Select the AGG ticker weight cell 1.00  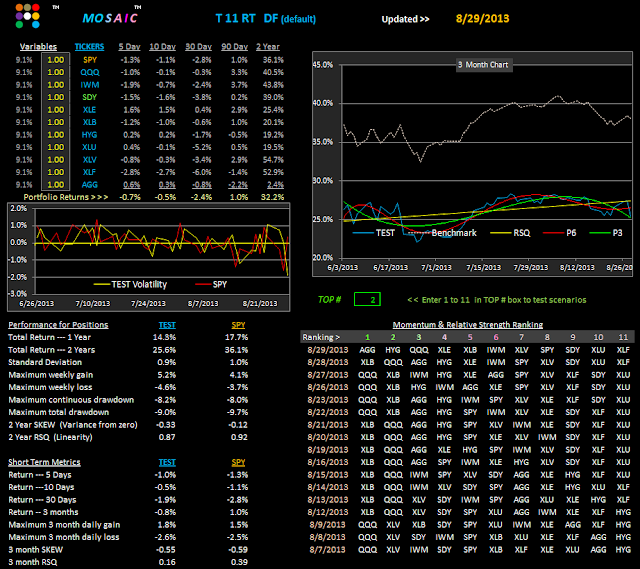click(56, 185)
